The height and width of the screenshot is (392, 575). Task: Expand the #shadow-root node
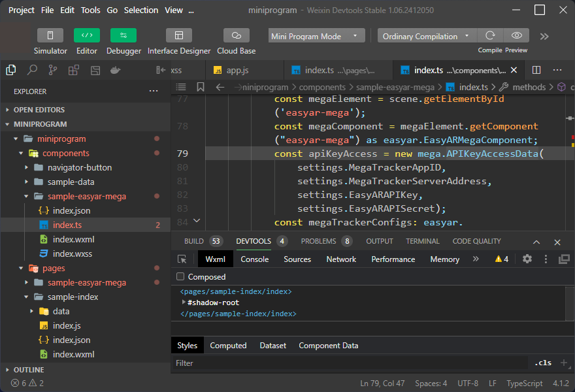(x=184, y=302)
